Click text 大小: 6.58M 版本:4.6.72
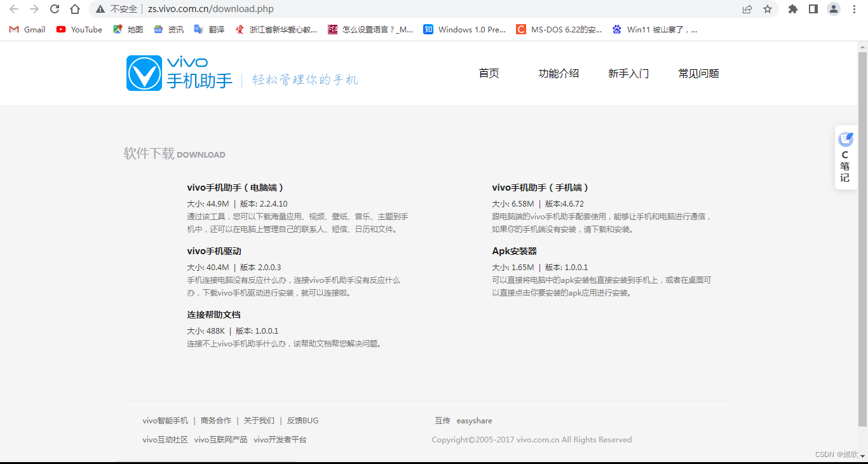This screenshot has width=868, height=464. click(538, 204)
